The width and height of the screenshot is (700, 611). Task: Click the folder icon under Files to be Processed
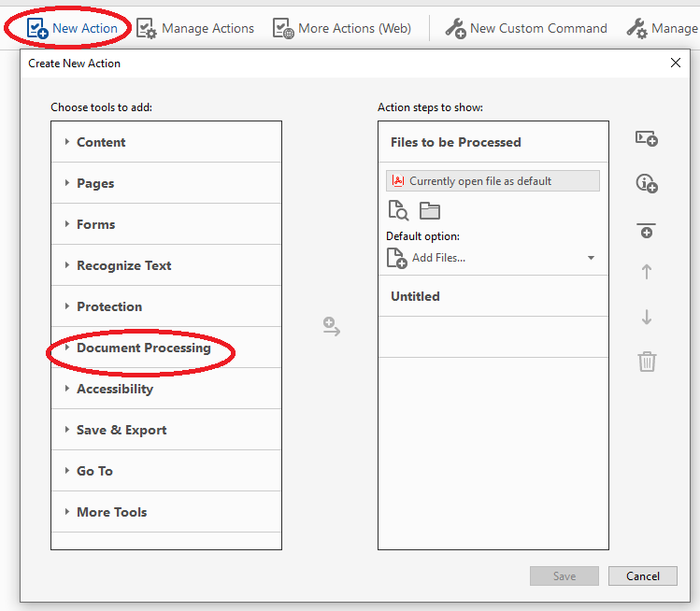coord(430,210)
